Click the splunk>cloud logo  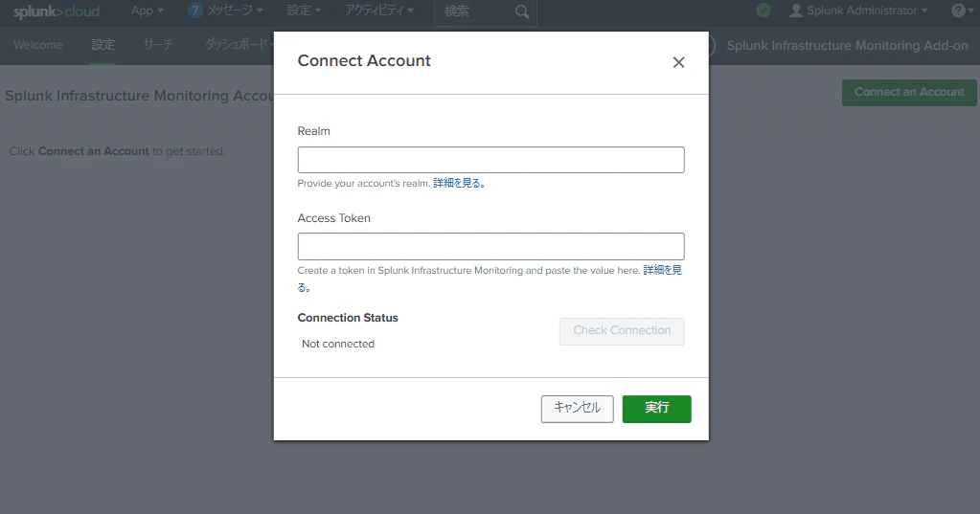click(x=57, y=11)
